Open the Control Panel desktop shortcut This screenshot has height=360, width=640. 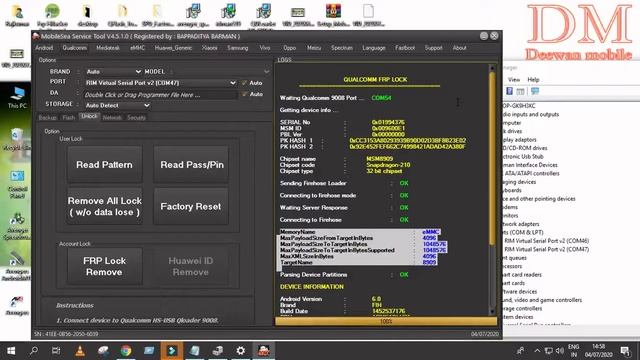tap(17, 184)
